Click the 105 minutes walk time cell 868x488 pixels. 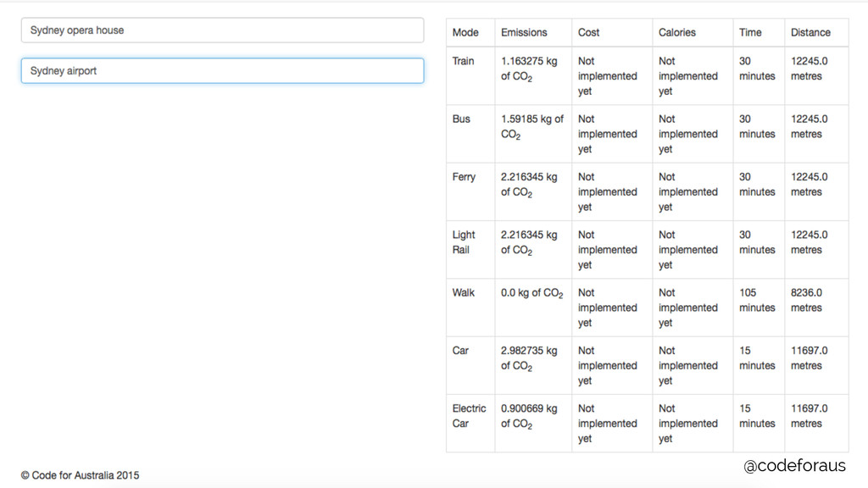756,300
